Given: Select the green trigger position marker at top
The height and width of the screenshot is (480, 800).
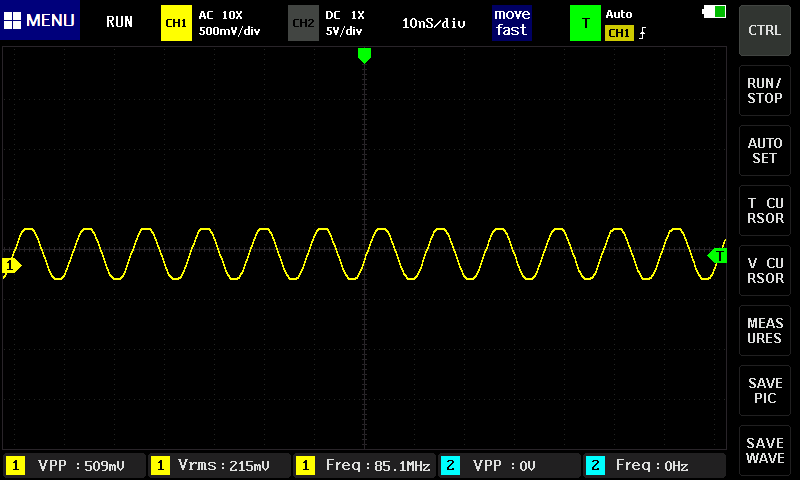Looking at the screenshot, I should (364, 56).
